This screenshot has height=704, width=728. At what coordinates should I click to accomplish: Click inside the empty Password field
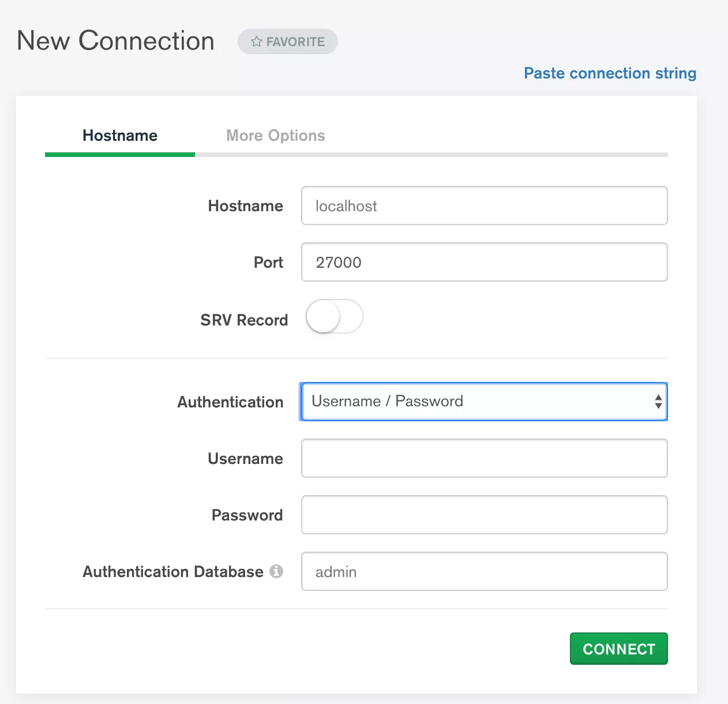(x=484, y=515)
